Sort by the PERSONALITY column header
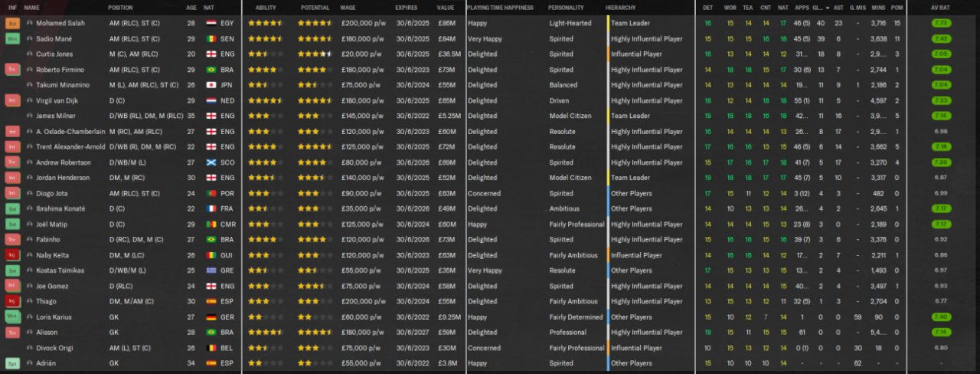980x374 pixels. (566, 7)
